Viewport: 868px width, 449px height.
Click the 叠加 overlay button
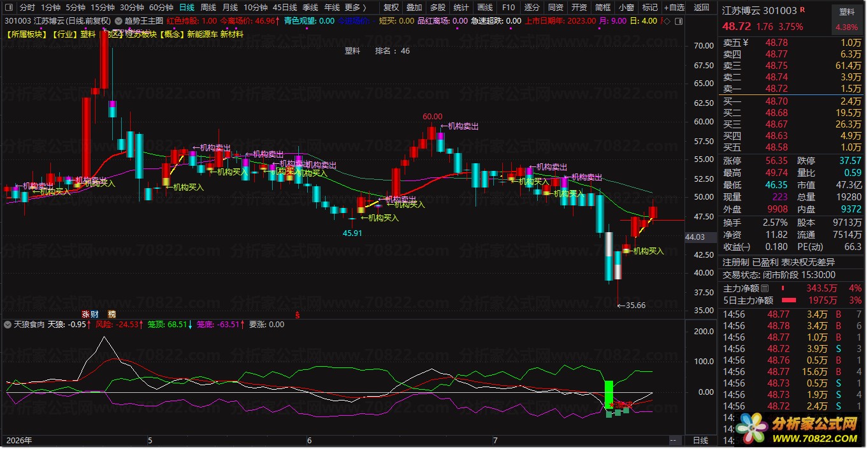coord(414,8)
